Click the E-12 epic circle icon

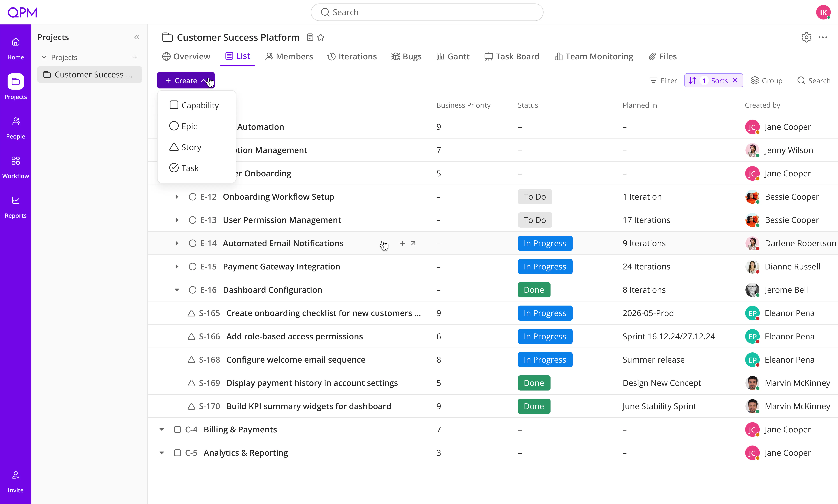tap(192, 197)
